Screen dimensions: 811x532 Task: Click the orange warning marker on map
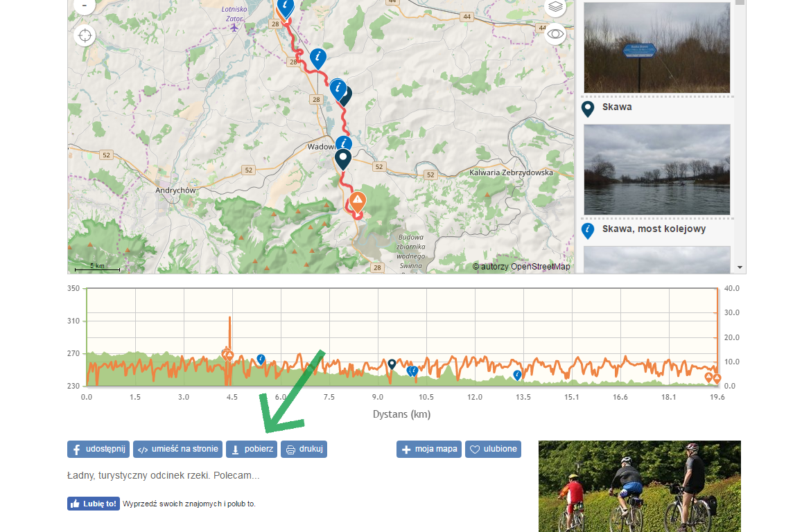pyautogui.click(x=358, y=202)
